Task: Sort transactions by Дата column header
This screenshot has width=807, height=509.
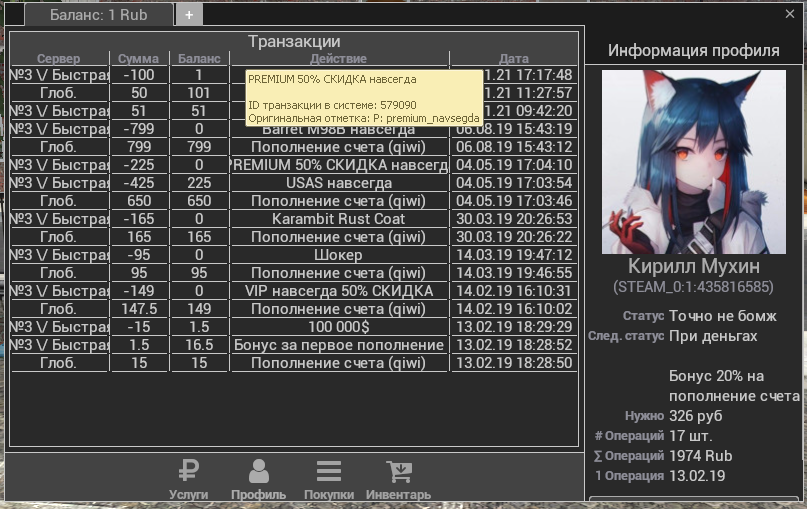Action: (514, 59)
